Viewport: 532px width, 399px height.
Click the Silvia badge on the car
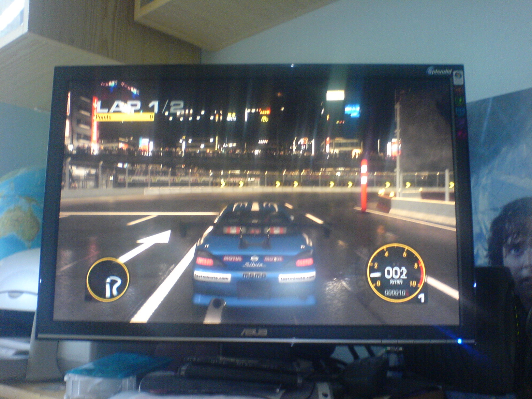click(255, 265)
